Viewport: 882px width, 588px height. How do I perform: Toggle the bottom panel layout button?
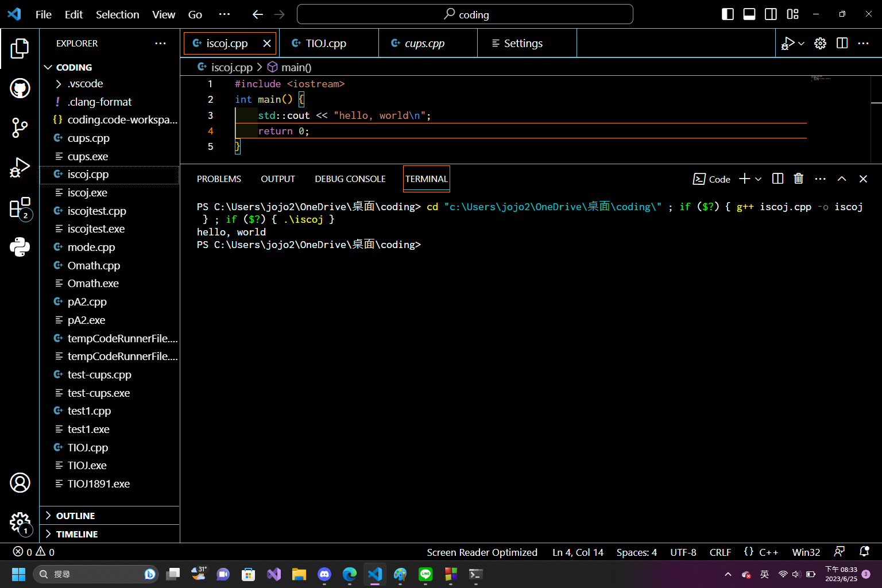[x=749, y=14]
